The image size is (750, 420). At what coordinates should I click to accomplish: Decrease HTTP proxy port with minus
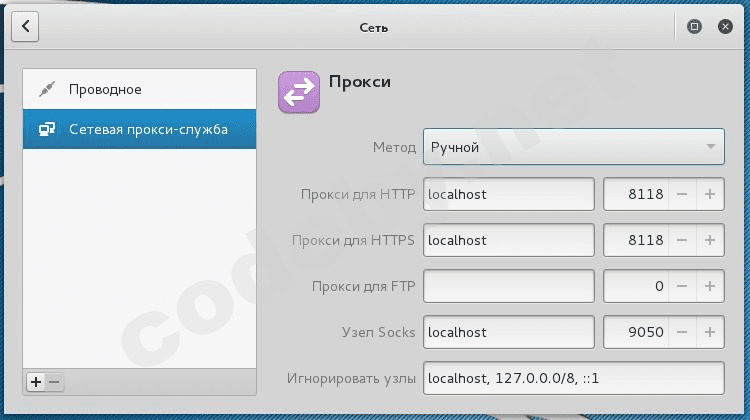682,194
